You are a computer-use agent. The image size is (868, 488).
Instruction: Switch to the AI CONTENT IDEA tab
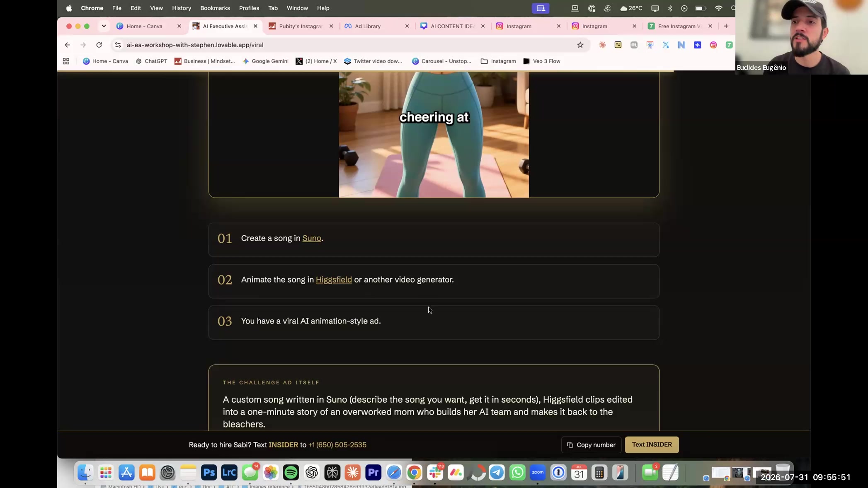452,26
